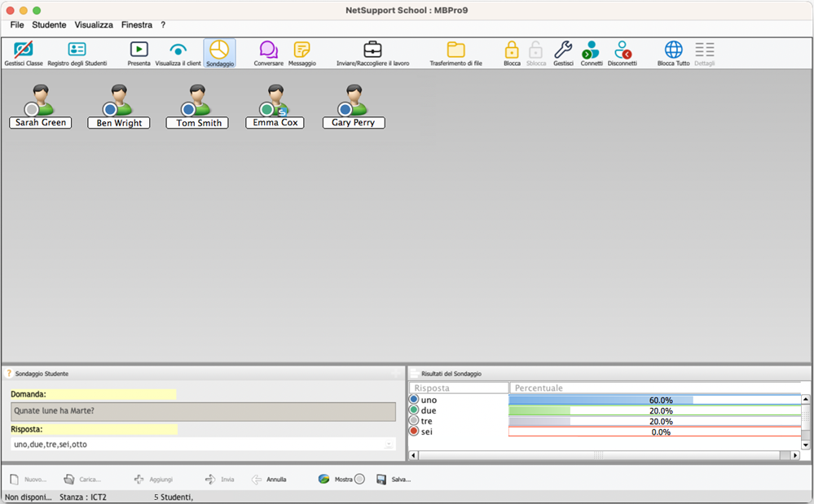Open the ? help menu
This screenshot has height=504, width=814.
coord(163,25)
